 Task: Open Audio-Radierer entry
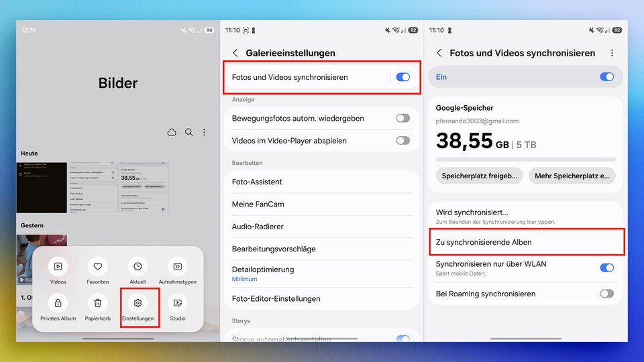click(322, 227)
